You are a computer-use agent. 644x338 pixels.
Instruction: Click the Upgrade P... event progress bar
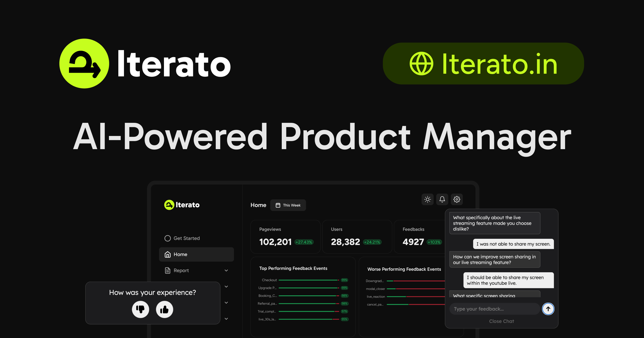309,288
